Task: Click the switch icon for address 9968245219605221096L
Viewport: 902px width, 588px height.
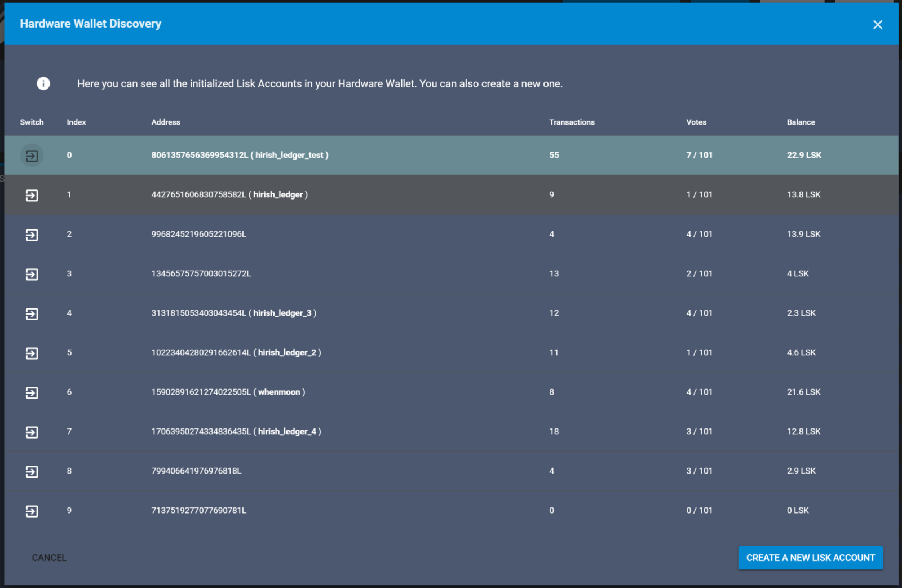Action: [x=32, y=235]
